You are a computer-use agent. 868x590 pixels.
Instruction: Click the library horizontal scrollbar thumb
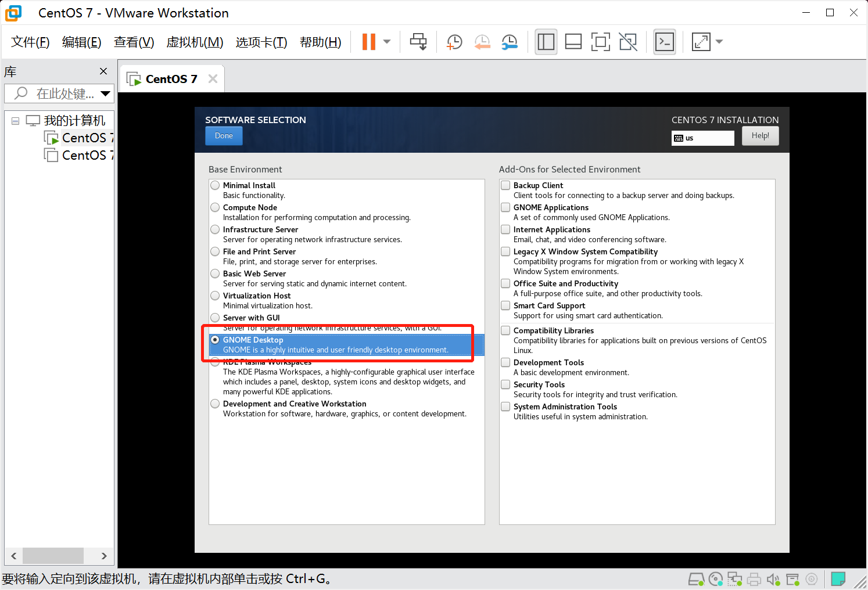[53, 556]
